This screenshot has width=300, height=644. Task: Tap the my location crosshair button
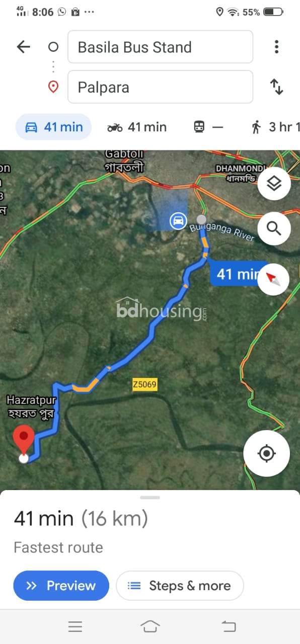(x=266, y=453)
